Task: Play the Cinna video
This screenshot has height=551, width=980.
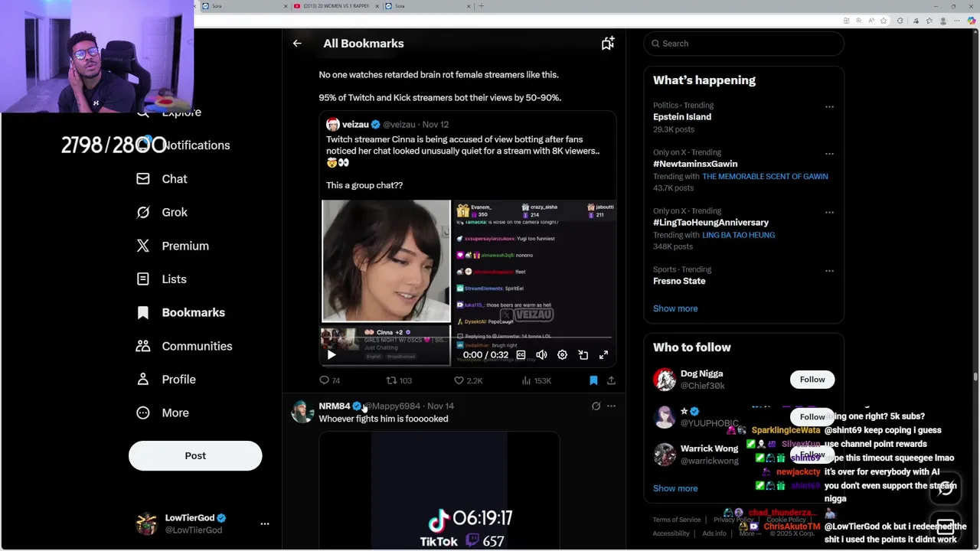Action: point(332,355)
